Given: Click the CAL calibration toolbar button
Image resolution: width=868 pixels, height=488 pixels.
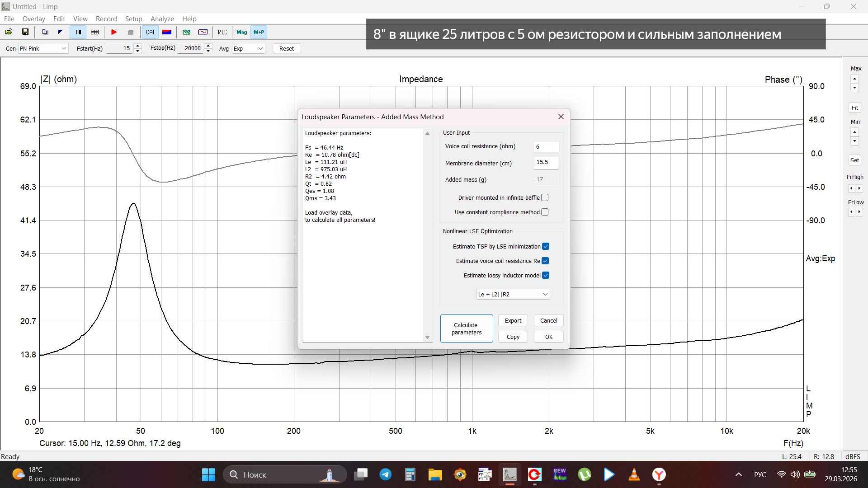Looking at the screenshot, I should click(x=150, y=32).
